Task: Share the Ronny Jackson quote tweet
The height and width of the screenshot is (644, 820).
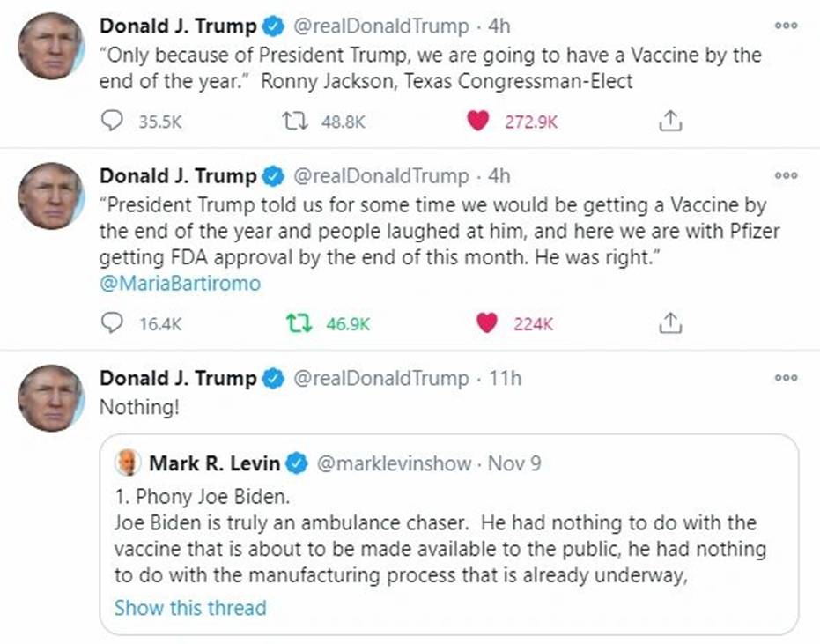Action: [x=670, y=122]
